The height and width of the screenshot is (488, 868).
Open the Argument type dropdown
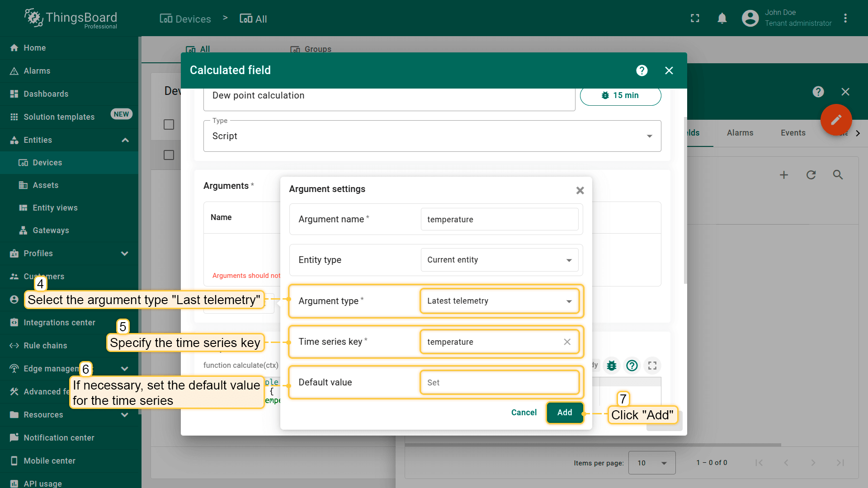pos(499,301)
